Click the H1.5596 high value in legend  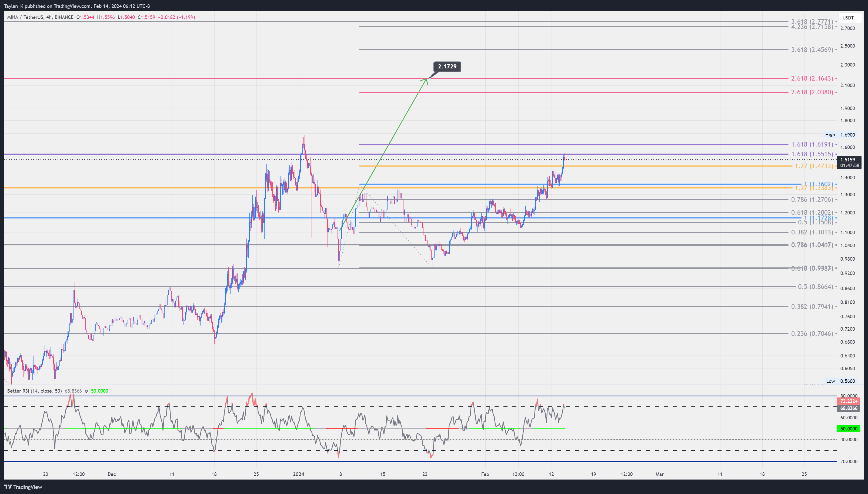[106, 17]
